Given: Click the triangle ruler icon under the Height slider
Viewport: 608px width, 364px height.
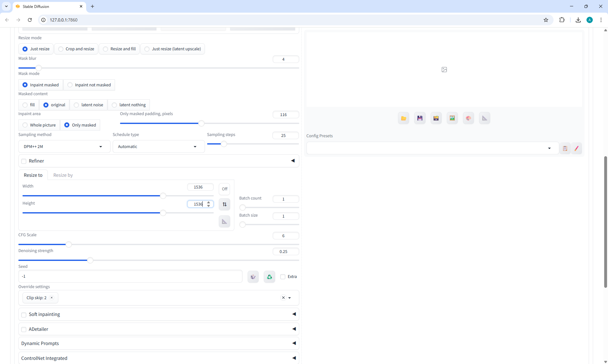Looking at the screenshot, I should (225, 222).
